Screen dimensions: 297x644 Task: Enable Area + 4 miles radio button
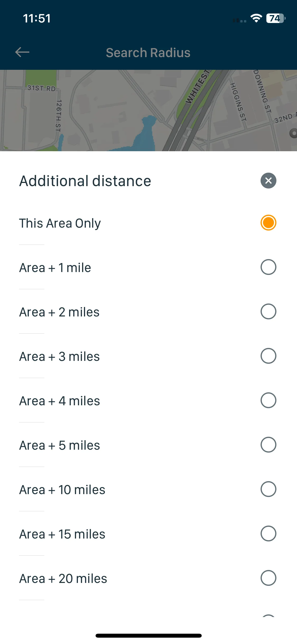pyautogui.click(x=268, y=400)
